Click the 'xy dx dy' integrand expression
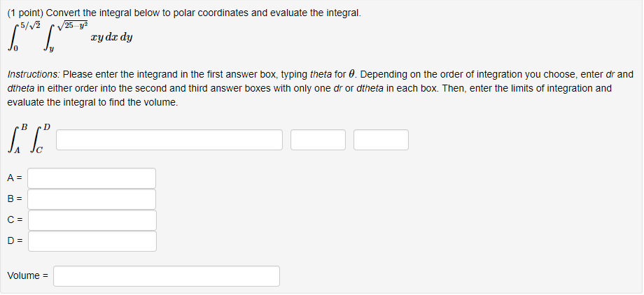Screen dimensions: 644x295 tap(111, 38)
